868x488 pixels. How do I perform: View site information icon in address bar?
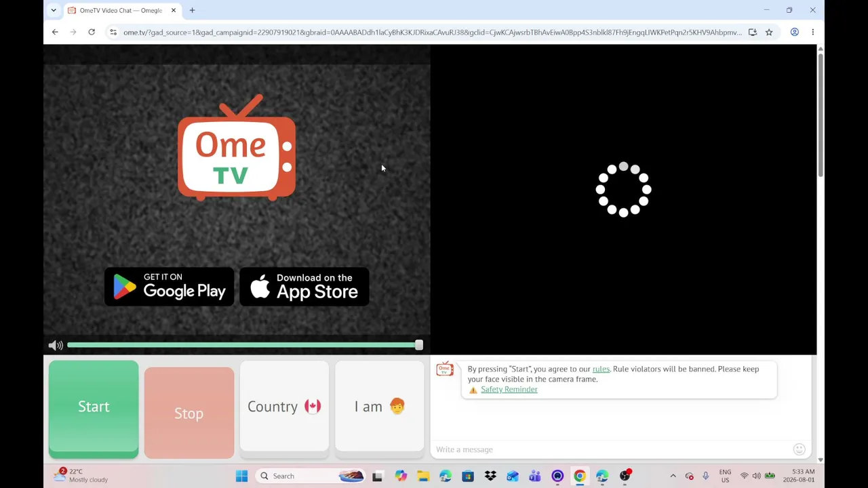click(113, 32)
